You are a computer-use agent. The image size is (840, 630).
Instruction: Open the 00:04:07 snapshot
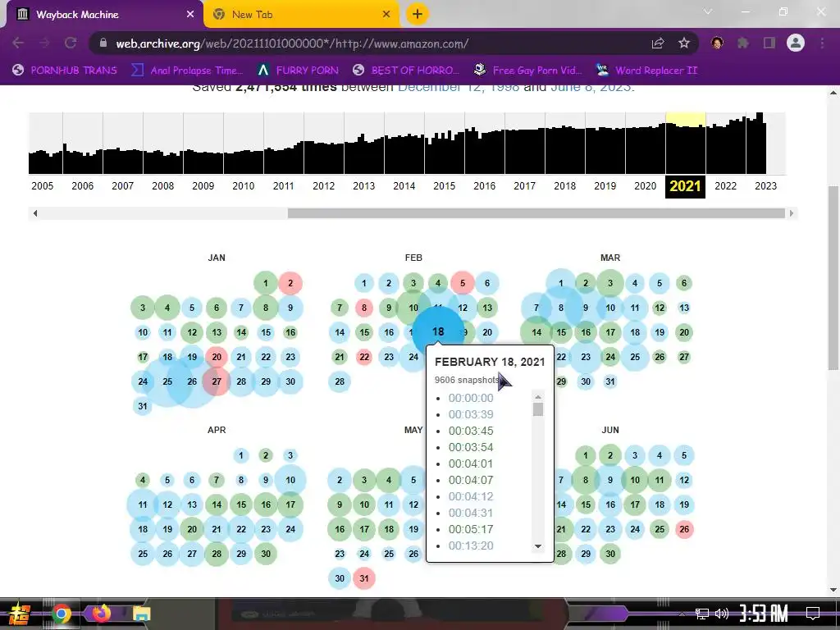pos(471,480)
